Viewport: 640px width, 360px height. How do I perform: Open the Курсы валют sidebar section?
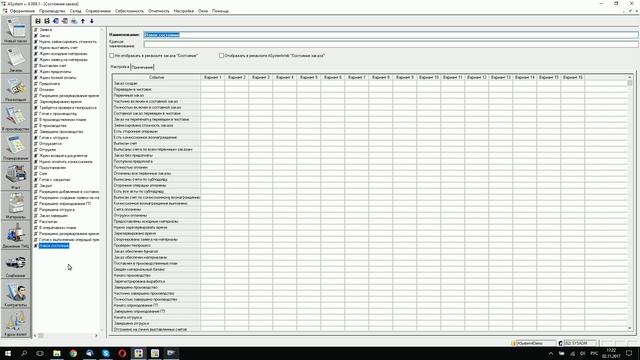16,324
